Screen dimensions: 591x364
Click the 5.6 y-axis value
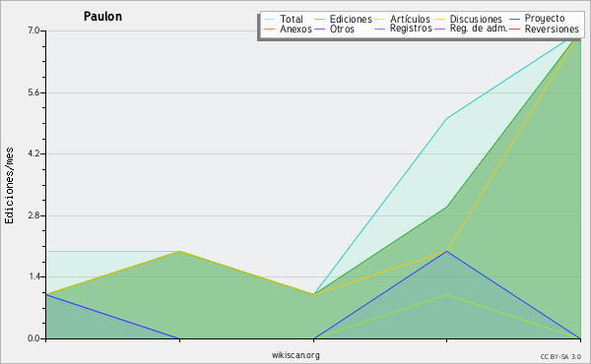[x=33, y=92]
